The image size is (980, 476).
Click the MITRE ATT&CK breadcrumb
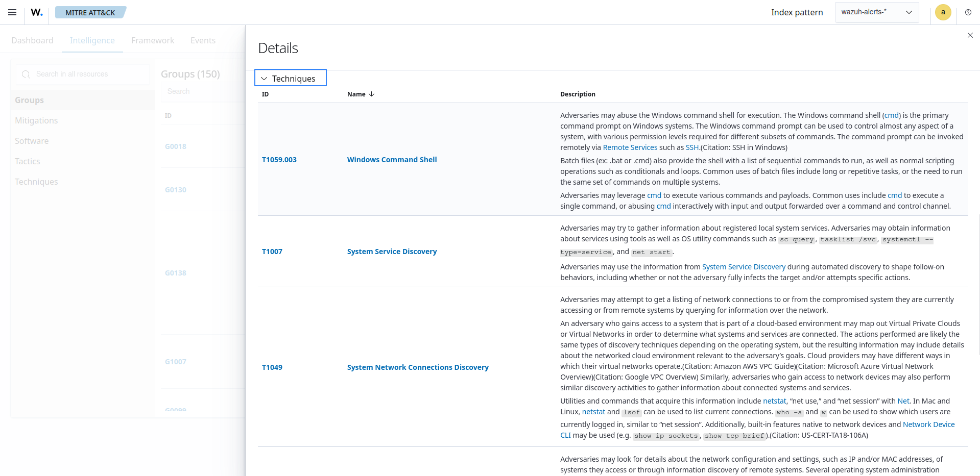click(x=90, y=12)
